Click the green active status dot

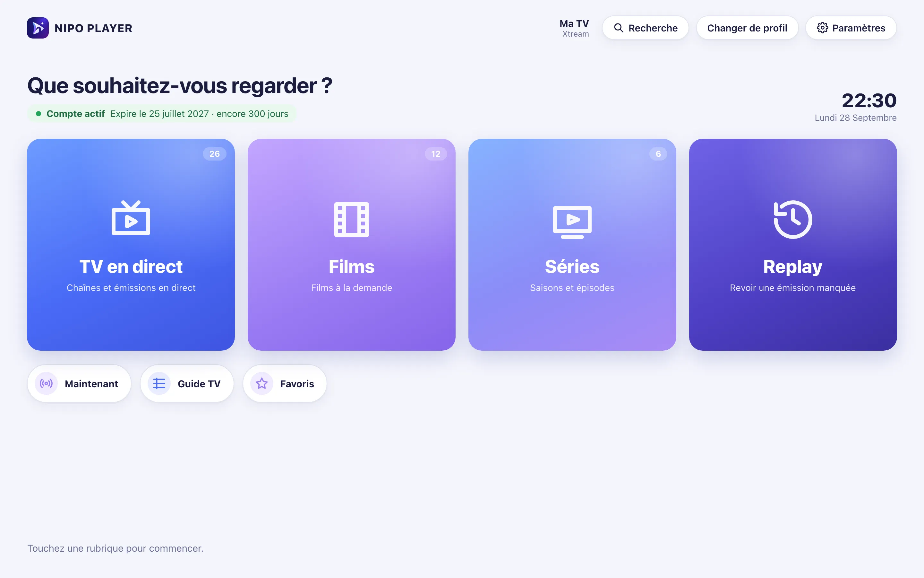38,114
